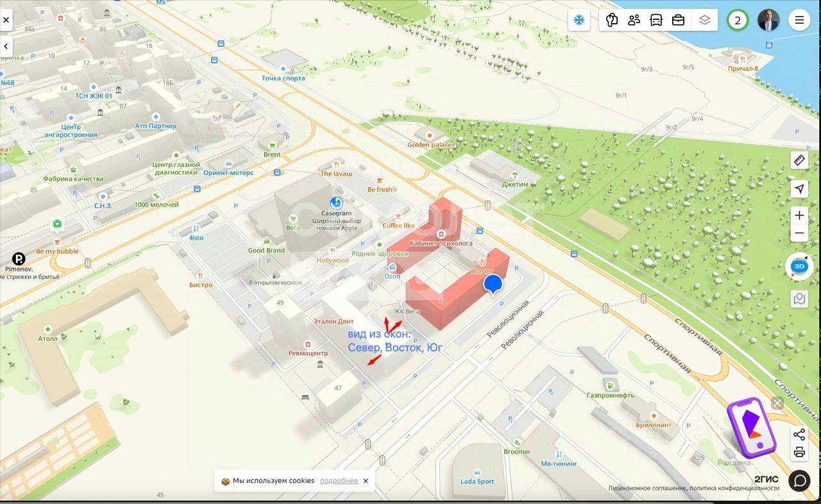Click the 'Мв-тюнинг' map label
Image resolution: width=821 pixels, height=504 pixels.
coord(559,464)
